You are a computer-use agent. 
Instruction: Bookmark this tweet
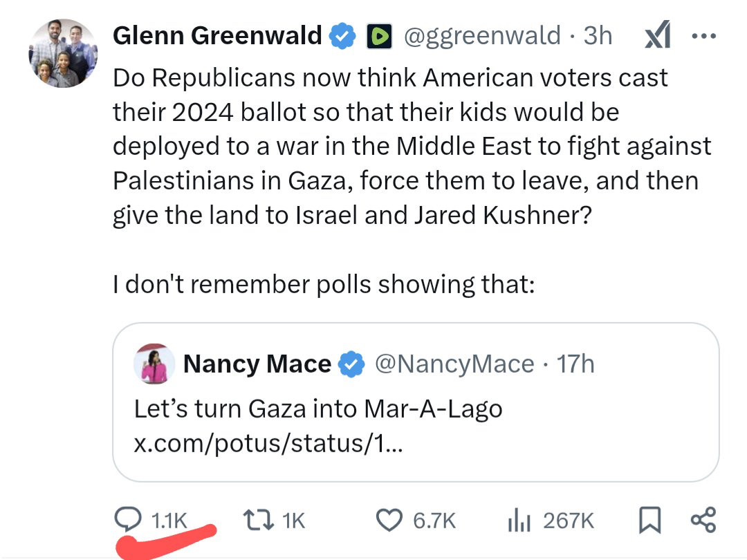pos(649,520)
